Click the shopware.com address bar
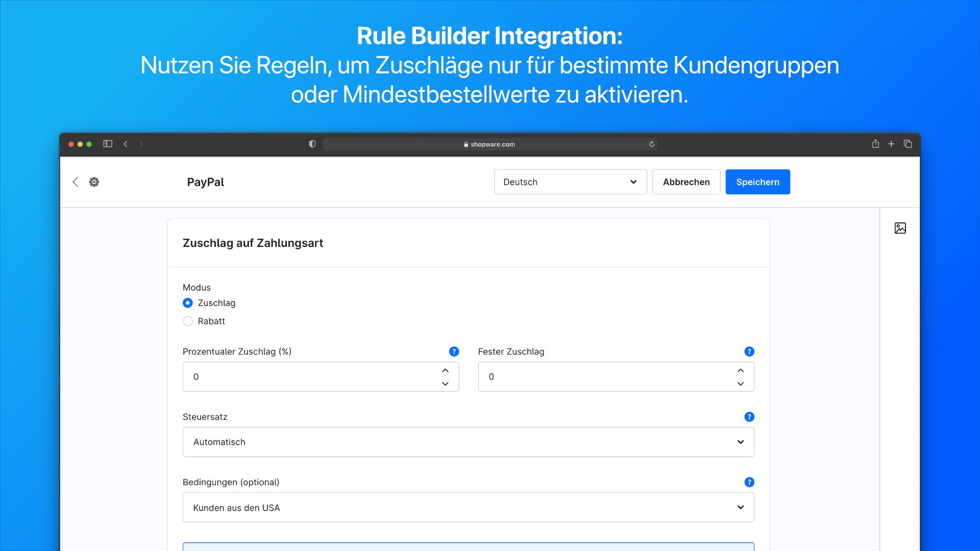Viewport: 980px width, 551px height. pyautogui.click(x=490, y=144)
